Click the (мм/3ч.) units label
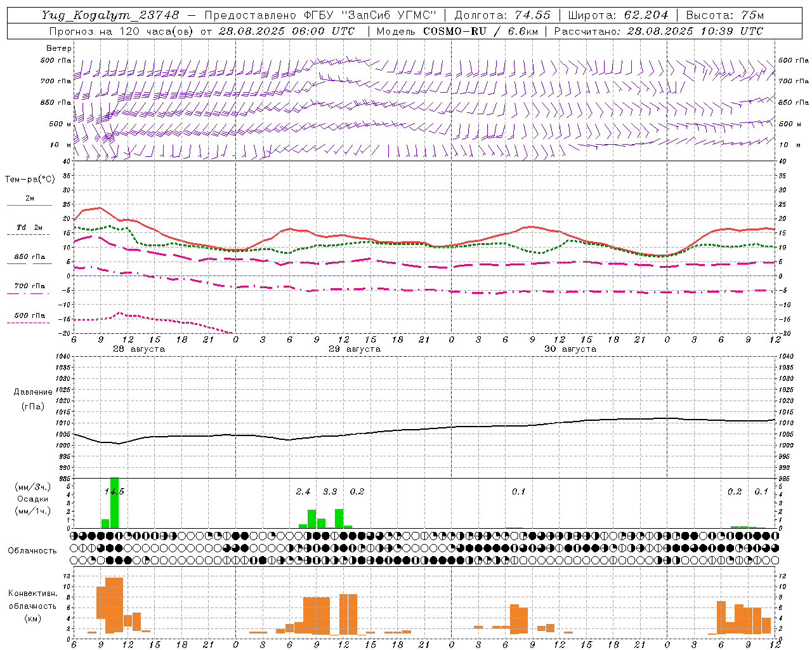This screenshot has height=650, width=812. (33, 487)
